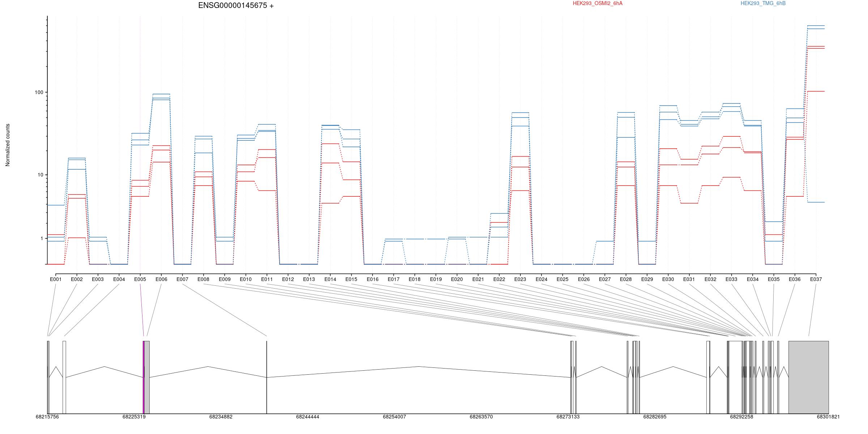Viewport: 868px width, 434px height.
Task: Select exon label E032
Action: tap(710, 279)
